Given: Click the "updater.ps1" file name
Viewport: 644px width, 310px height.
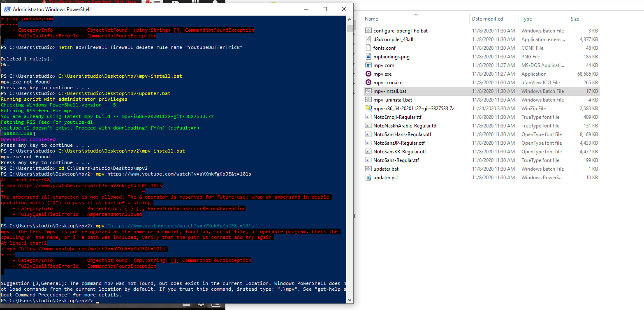Looking at the screenshot, I should click(386, 178).
